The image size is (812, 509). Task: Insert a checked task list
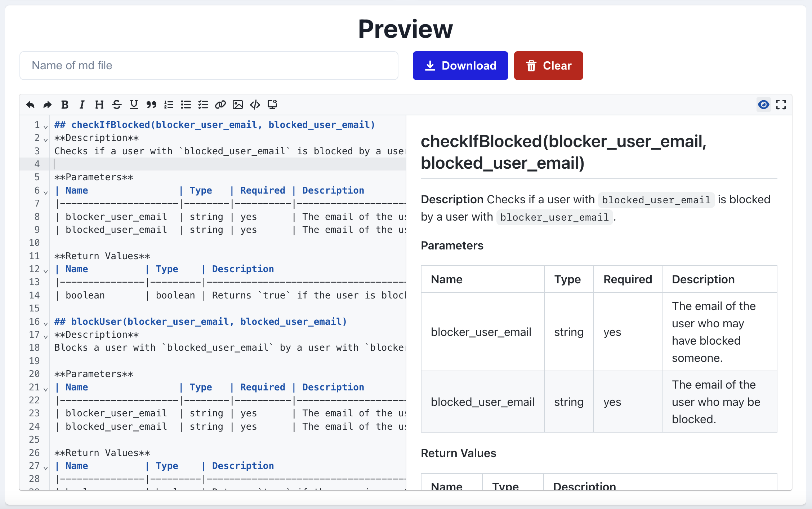click(203, 105)
